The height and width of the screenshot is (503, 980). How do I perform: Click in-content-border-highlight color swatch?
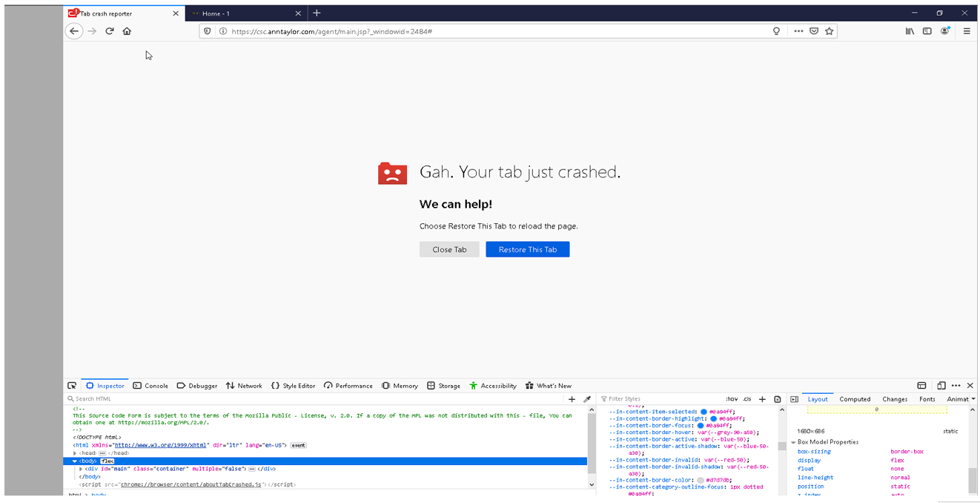point(714,418)
